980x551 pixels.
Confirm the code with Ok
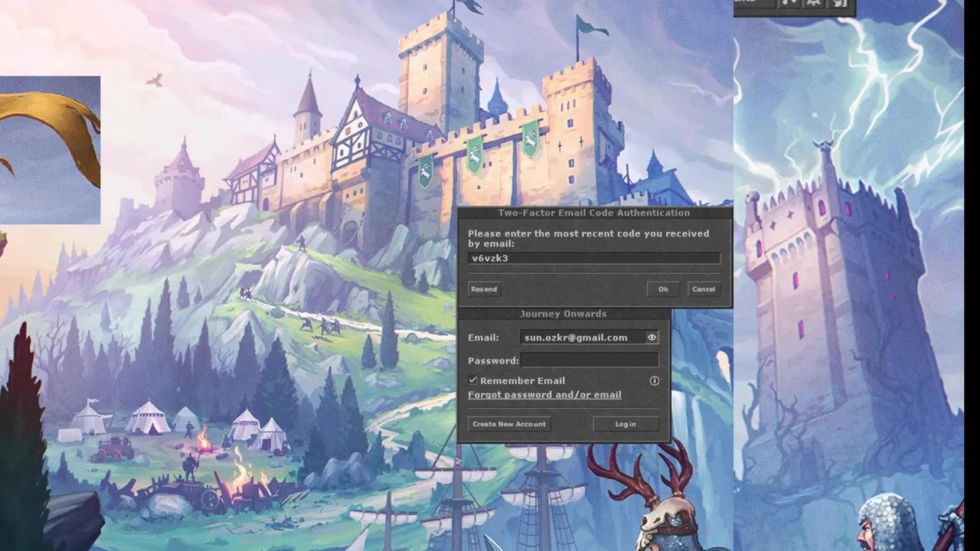pyautogui.click(x=663, y=289)
